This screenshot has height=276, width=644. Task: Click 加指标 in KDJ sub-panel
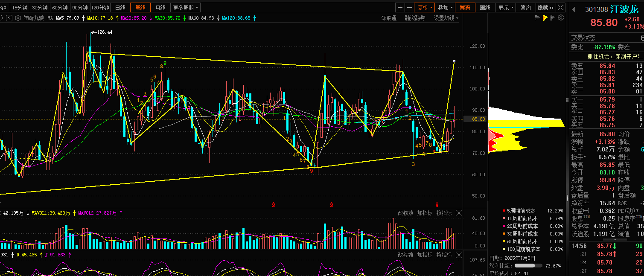[425, 255]
